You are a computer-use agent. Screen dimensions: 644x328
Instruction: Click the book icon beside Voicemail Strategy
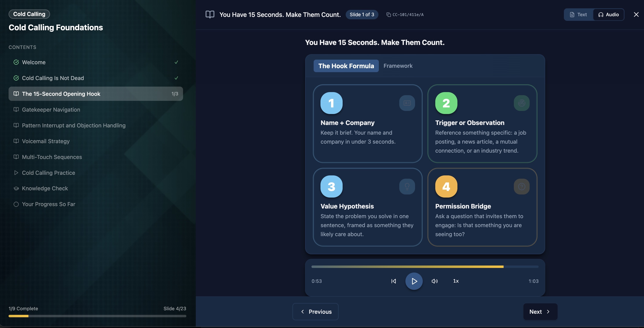16,141
